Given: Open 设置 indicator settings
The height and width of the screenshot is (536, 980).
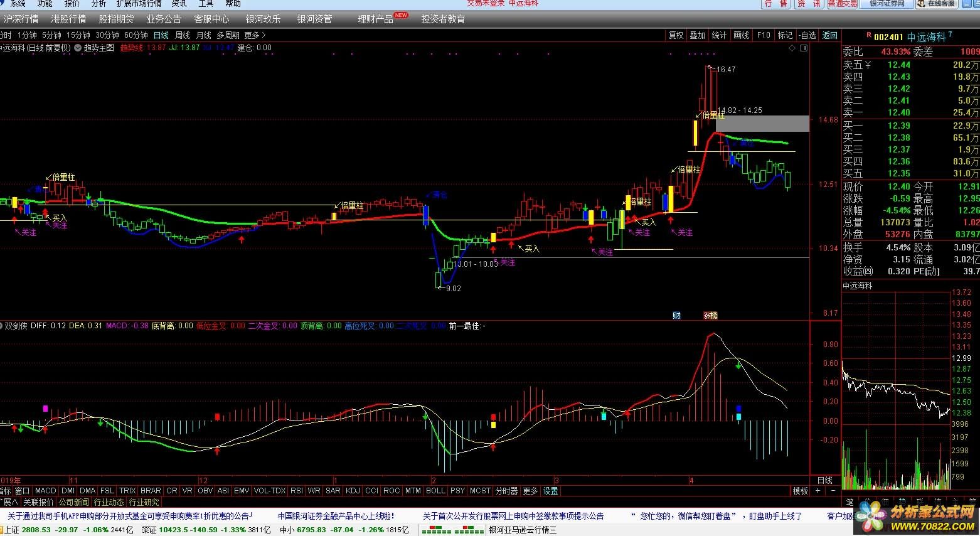Looking at the screenshot, I should (x=550, y=491).
